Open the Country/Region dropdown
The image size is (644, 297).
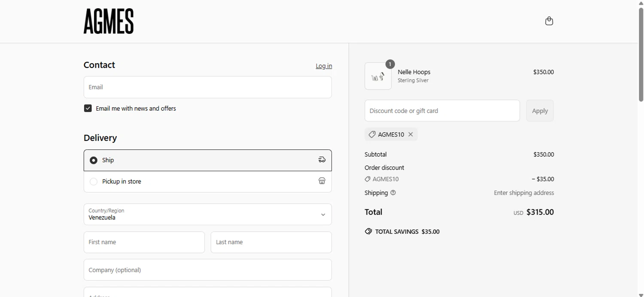coord(208,214)
